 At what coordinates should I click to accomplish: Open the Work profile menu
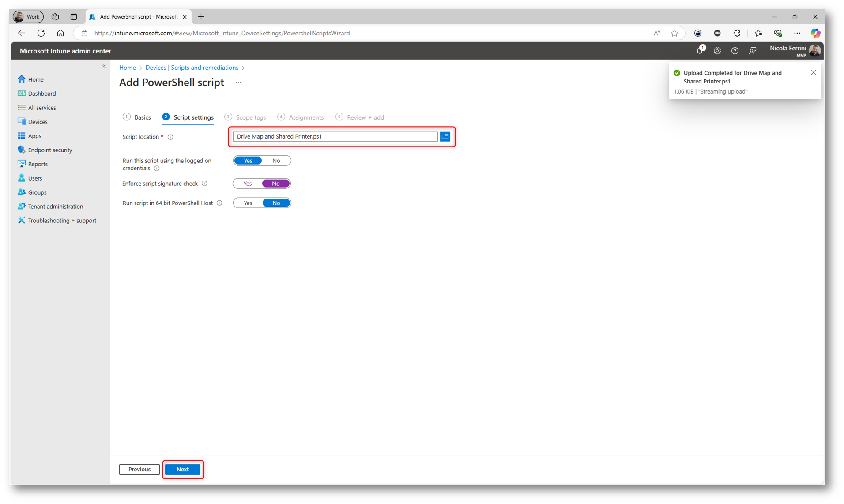point(28,17)
